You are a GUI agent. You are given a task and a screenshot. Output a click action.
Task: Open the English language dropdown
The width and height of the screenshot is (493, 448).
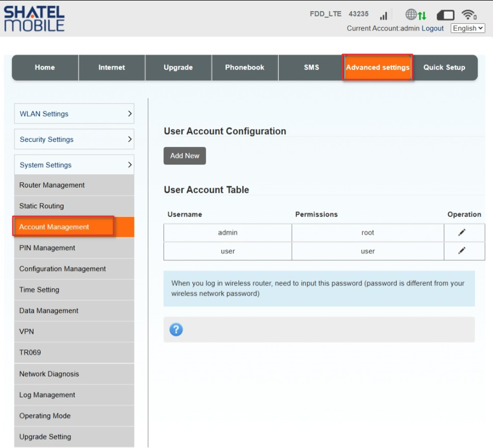click(x=467, y=28)
